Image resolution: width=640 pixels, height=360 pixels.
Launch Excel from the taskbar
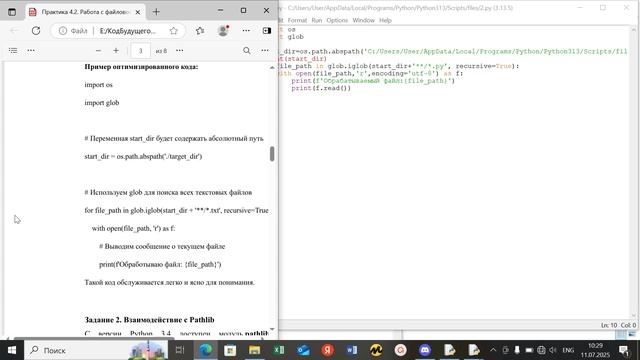click(x=279, y=350)
